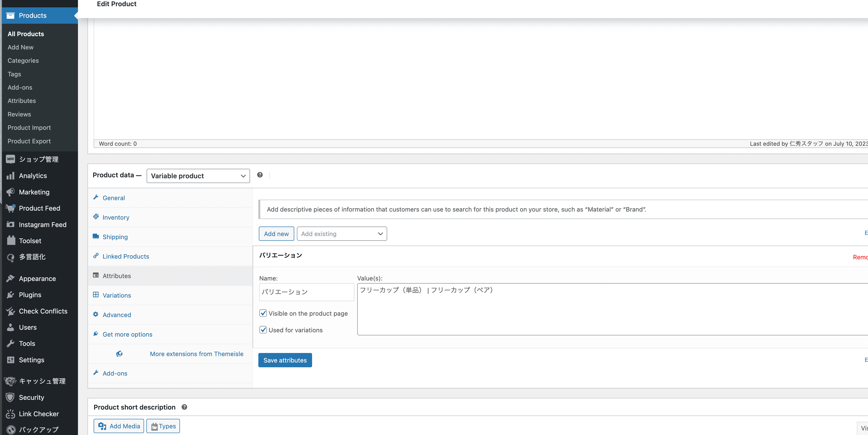Open More extensions from Themeisle link
Viewport: 868px width, 435px height.
197,354
